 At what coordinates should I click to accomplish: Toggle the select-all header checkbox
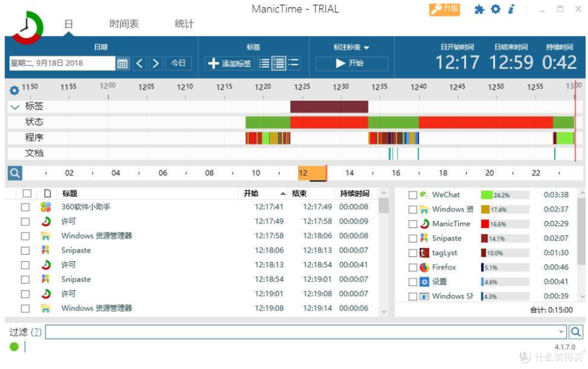tap(27, 194)
